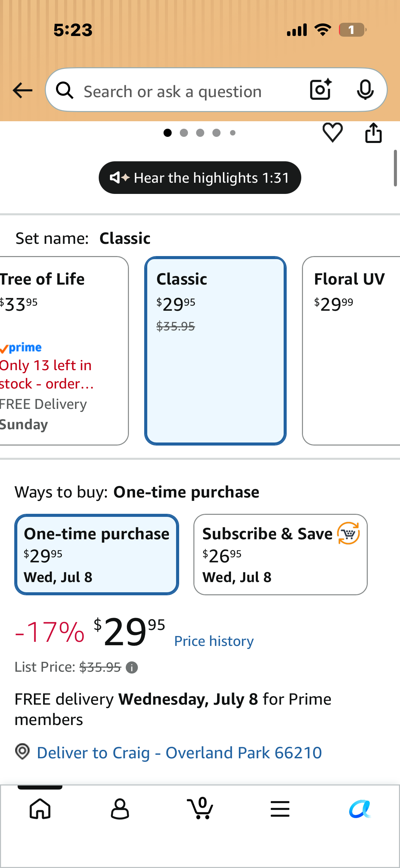Select the Floral UV set option
This screenshot has height=868, width=400.
pyautogui.click(x=351, y=350)
